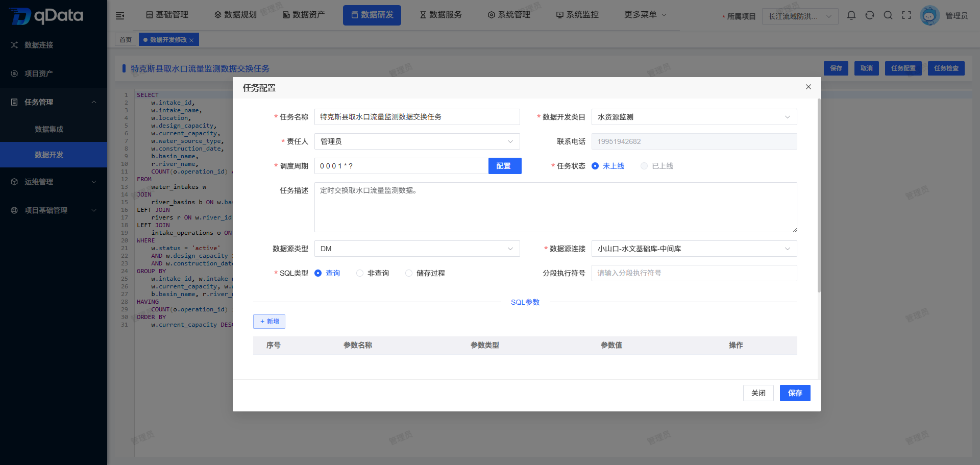Click 运维管理 sidebar icon
The image size is (980, 465).
click(14, 182)
